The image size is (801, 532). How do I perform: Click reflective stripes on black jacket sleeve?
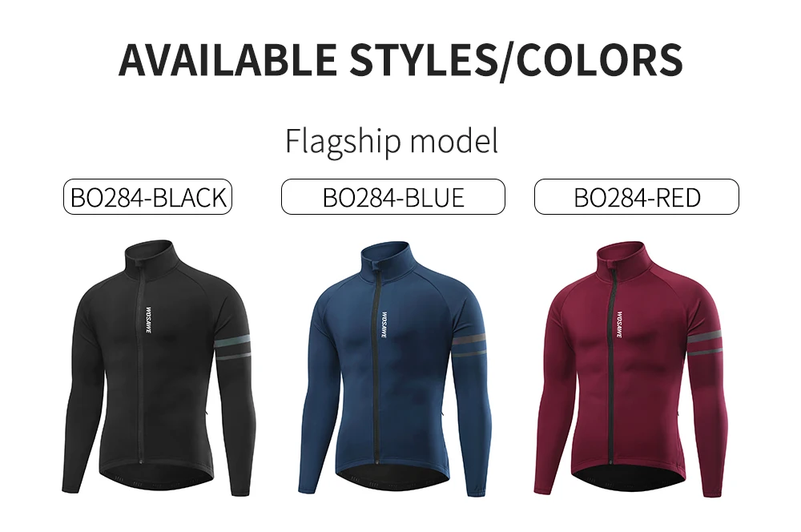[x=233, y=347]
